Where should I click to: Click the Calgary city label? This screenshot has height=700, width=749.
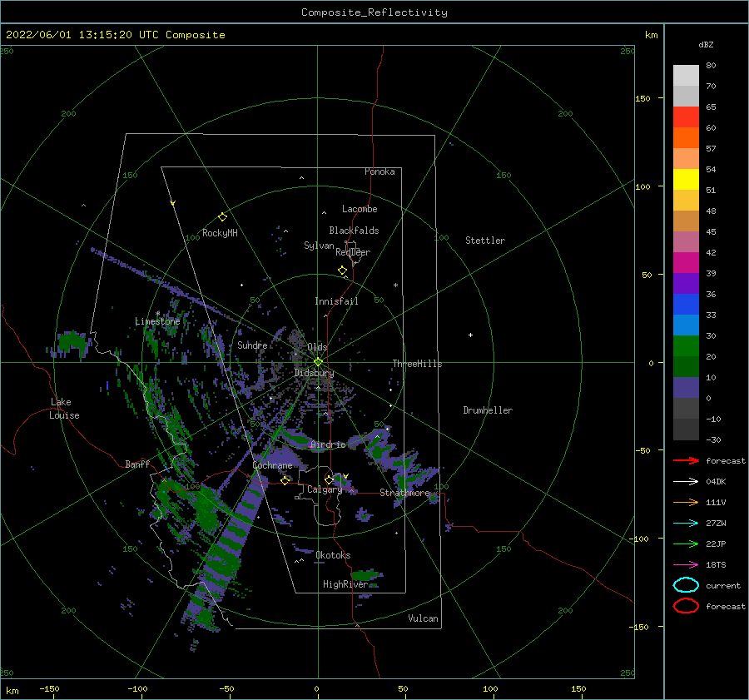pos(325,489)
